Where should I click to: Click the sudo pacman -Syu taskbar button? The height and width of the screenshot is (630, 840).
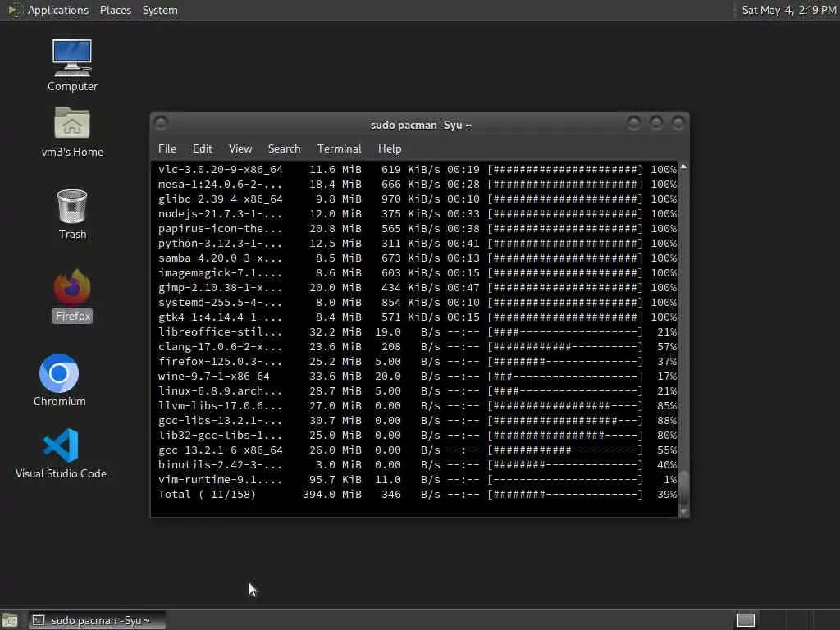tap(97, 620)
